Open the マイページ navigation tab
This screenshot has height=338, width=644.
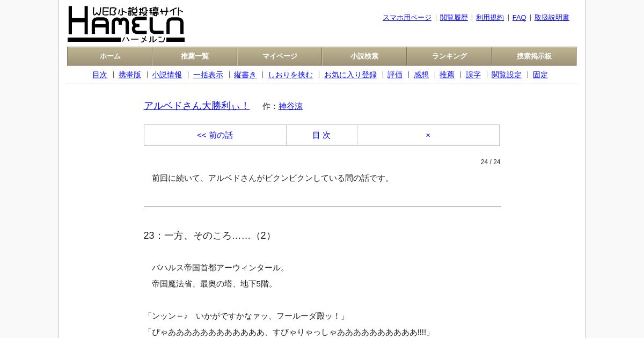click(x=280, y=56)
